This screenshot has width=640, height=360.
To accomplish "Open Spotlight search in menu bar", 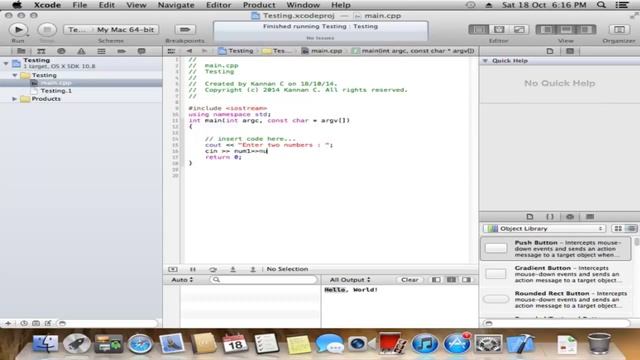I will [601, 5].
